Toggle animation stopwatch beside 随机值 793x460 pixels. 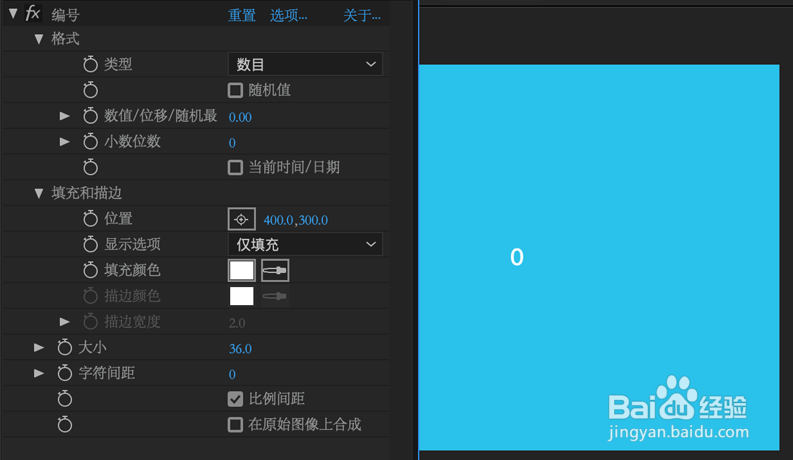click(91, 90)
